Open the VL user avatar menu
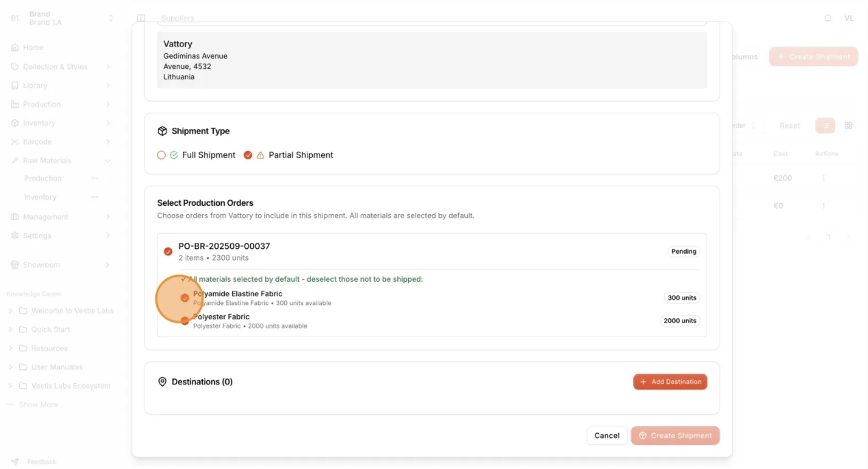Image resolution: width=868 pixels, height=469 pixels. tap(849, 18)
